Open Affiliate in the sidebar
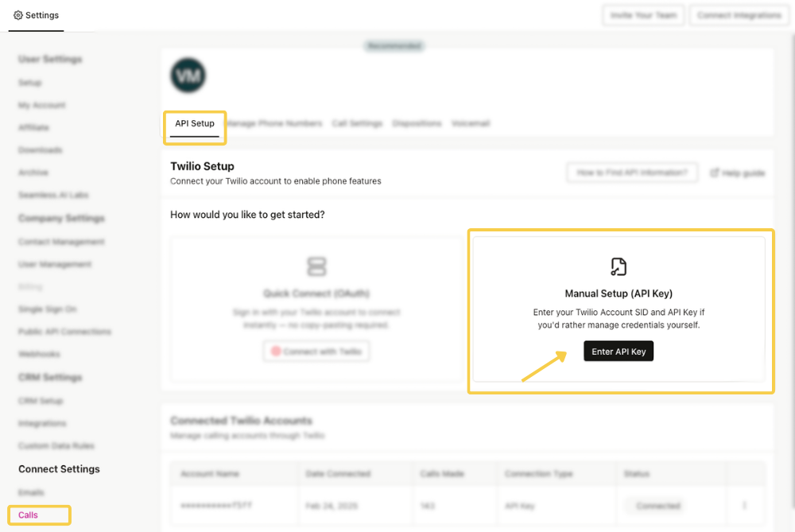 coord(33,127)
